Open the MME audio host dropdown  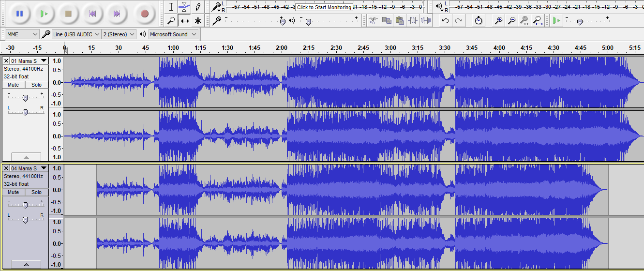click(23, 34)
